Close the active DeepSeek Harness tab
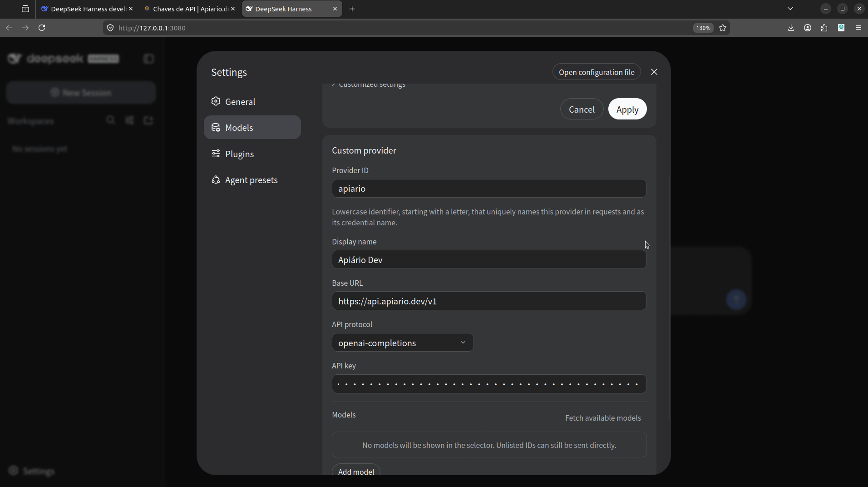Image resolution: width=868 pixels, height=487 pixels. tap(335, 9)
